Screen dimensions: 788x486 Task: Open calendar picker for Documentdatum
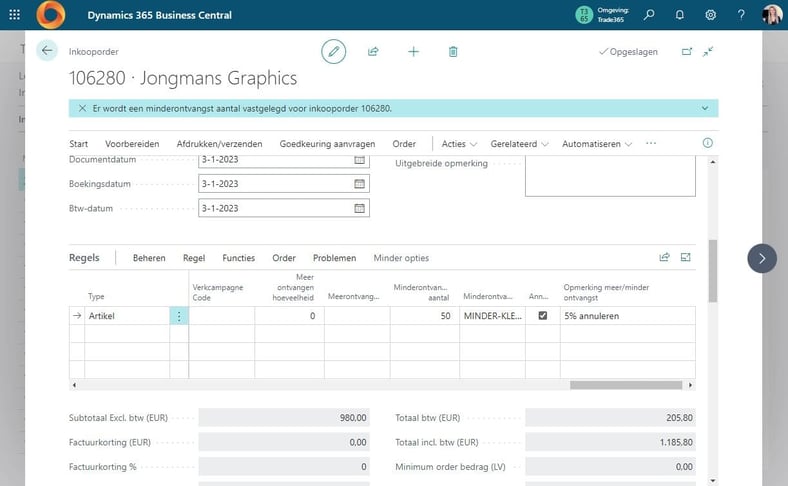359,160
